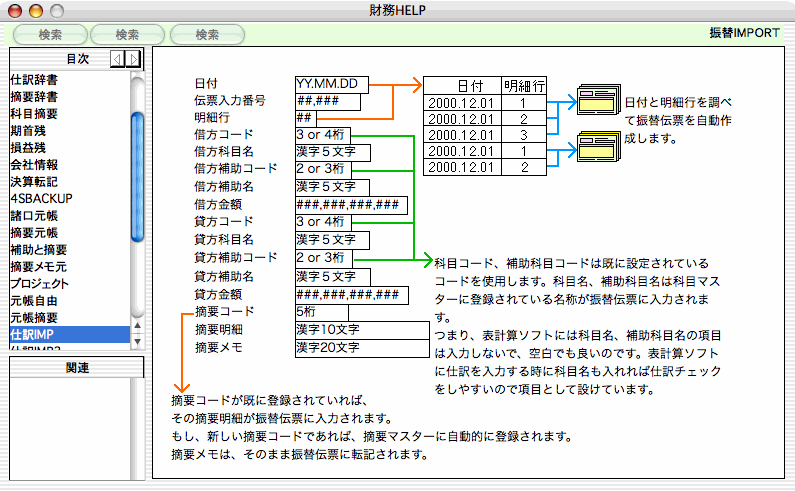Click the 関連 panel header
The width and height of the screenshot is (795, 491).
pos(76,368)
